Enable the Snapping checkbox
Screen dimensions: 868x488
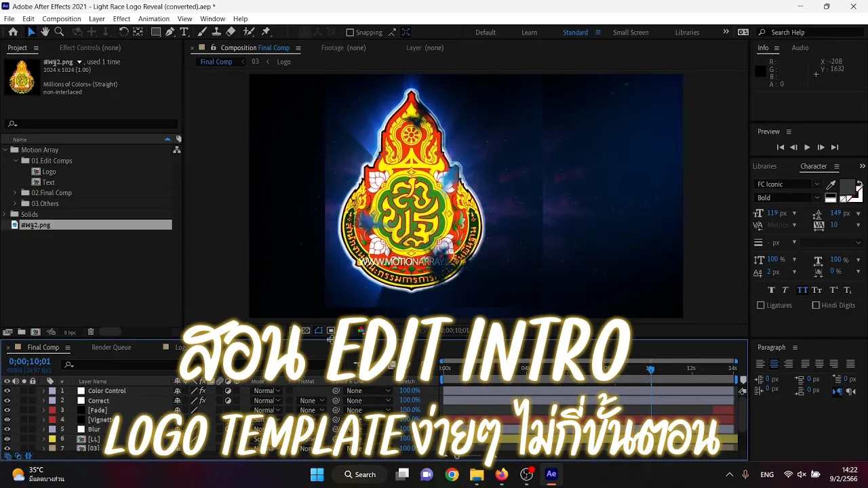click(350, 33)
